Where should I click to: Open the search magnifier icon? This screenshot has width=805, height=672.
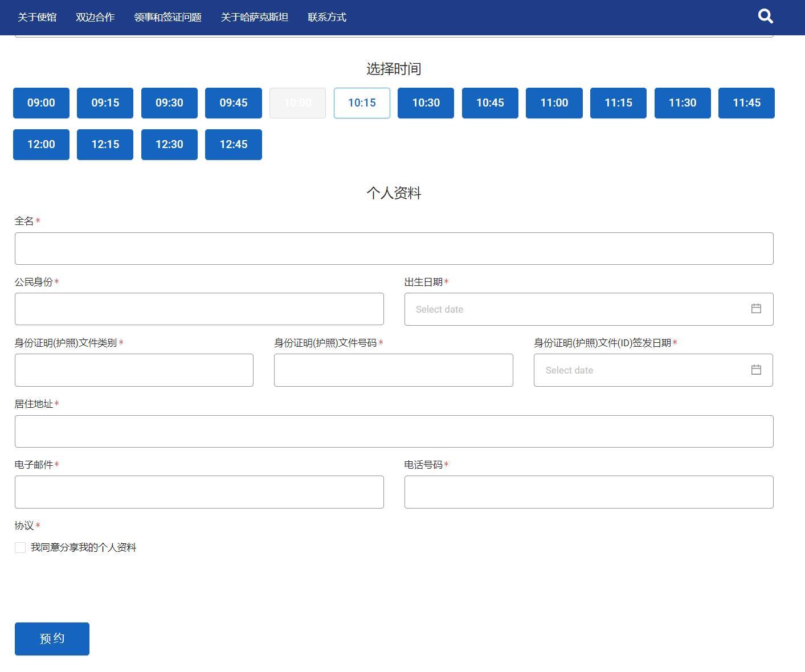tap(766, 16)
